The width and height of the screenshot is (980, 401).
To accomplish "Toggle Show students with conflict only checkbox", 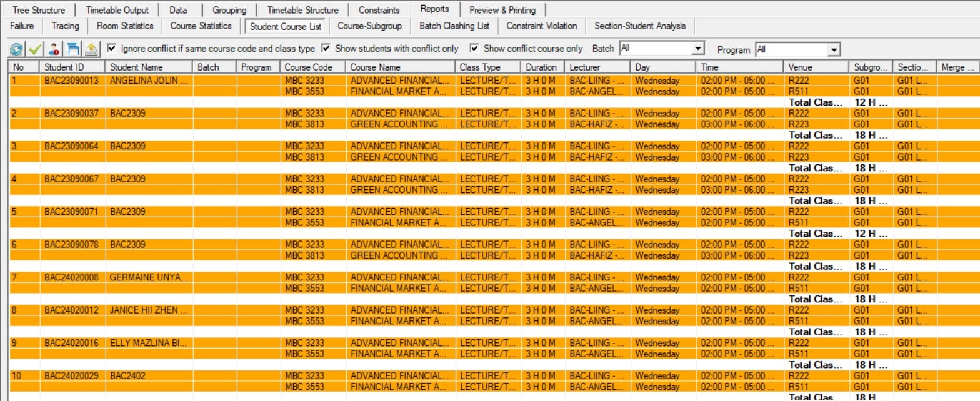I will point(326,48).
